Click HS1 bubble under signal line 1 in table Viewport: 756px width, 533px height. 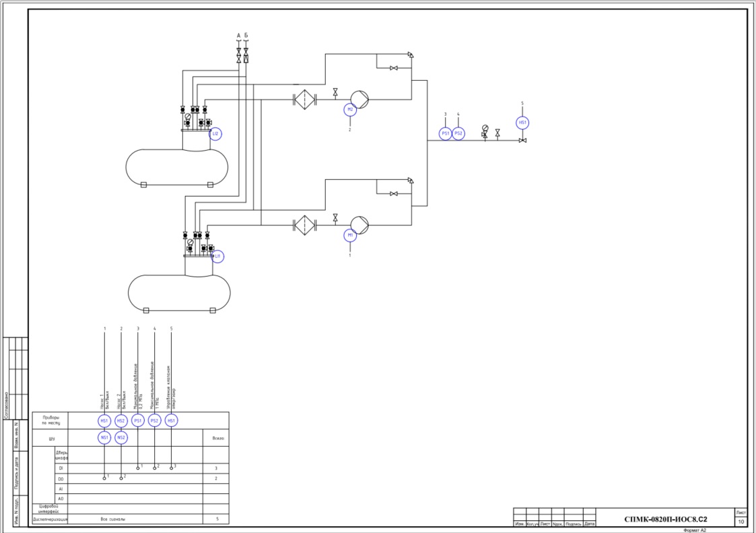pos(104,421)
